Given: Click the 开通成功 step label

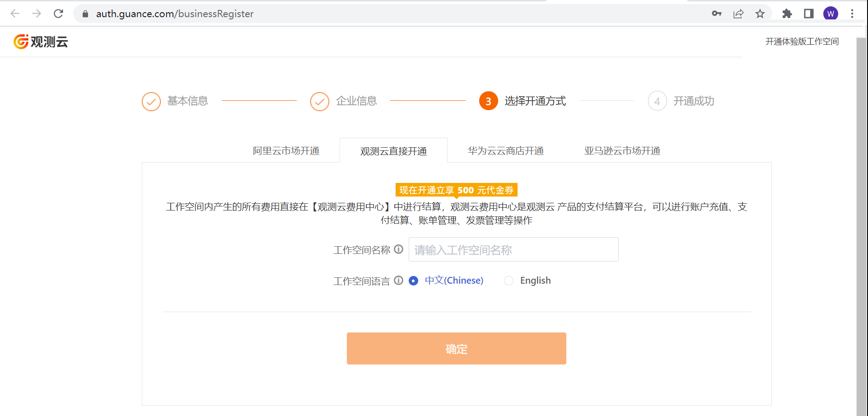Looking at the screenshot, I should point(694,101).
